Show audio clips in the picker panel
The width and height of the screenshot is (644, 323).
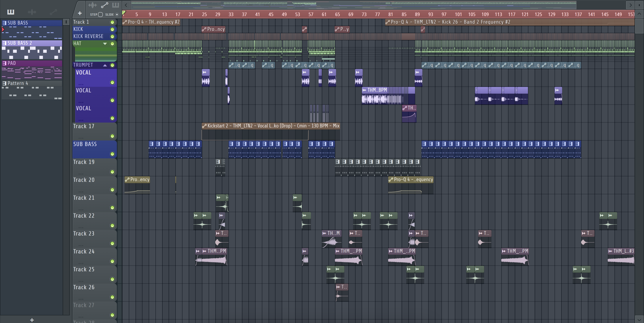pyautogui.click(x=32, y=12)
